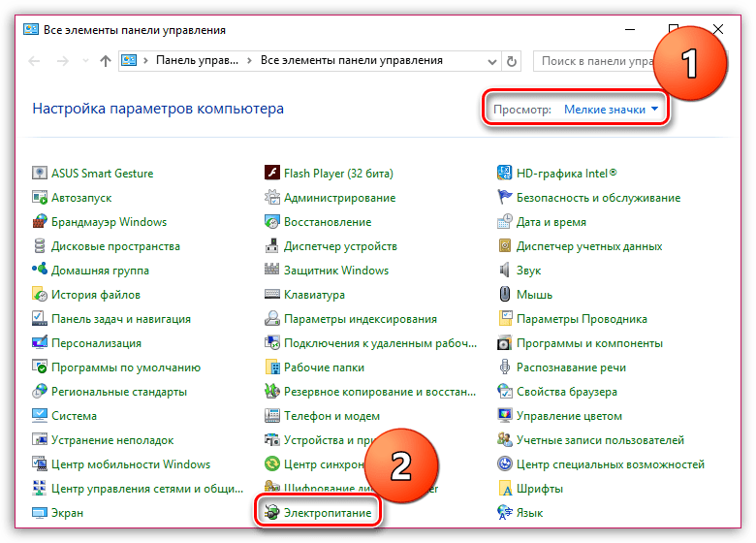Open Диспетчер учетных данных link
This screenshot has width=756, height=543.
(589, 246)
